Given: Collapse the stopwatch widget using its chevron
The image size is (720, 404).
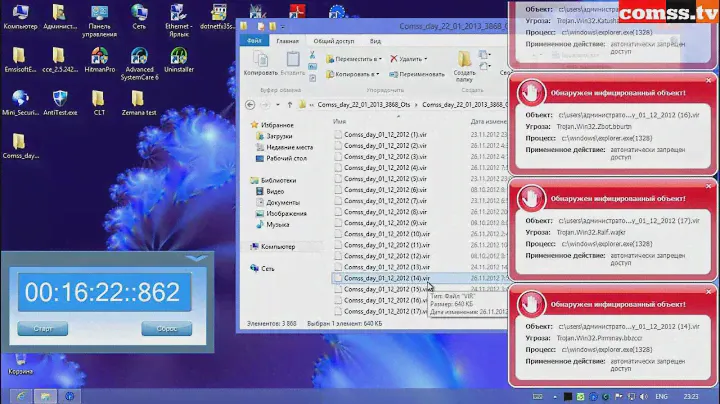Looking at the screenshot, I should [x=196, y=258].
